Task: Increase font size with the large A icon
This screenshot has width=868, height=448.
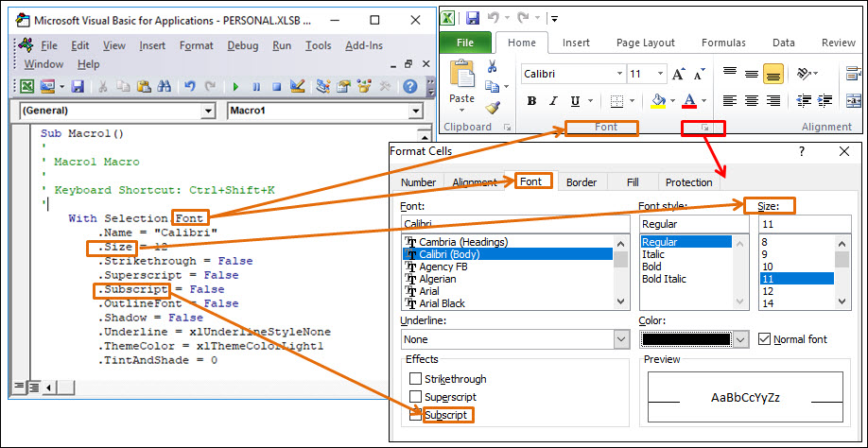Action: coord(678,74)
